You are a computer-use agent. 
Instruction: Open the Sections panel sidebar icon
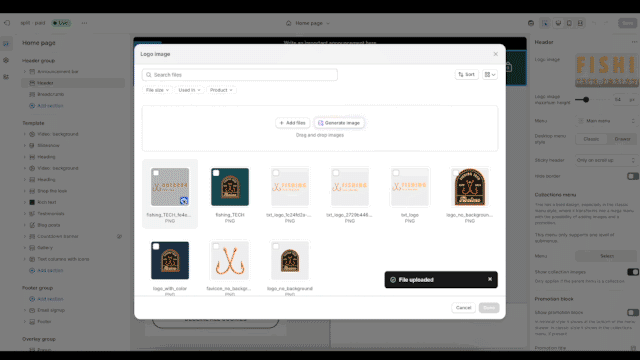point(6,44)
